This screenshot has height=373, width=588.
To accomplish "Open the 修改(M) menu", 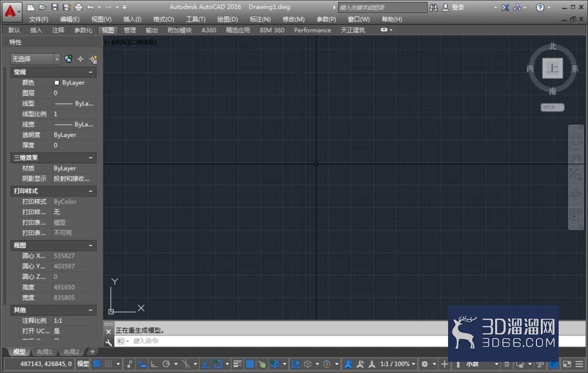I will click(293, 19).
